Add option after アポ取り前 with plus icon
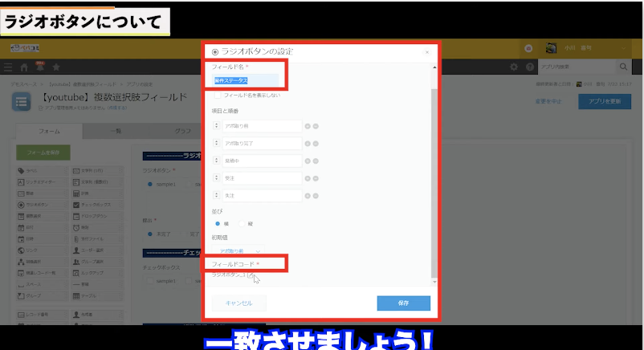 [308, 126]
